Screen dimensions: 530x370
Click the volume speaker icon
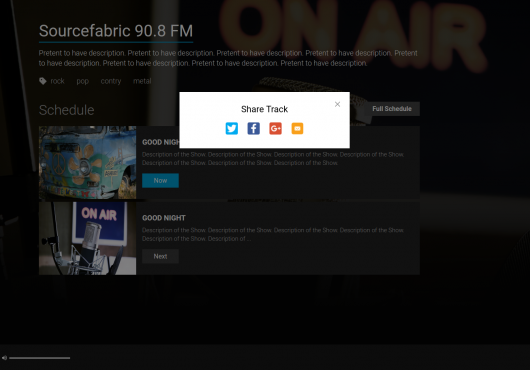[4, 358]
